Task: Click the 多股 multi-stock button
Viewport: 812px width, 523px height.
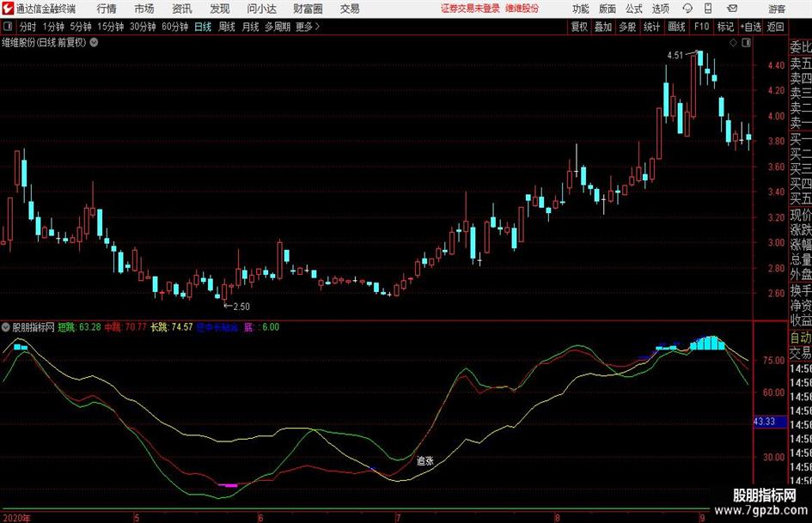Action: (x=627, y=27)
